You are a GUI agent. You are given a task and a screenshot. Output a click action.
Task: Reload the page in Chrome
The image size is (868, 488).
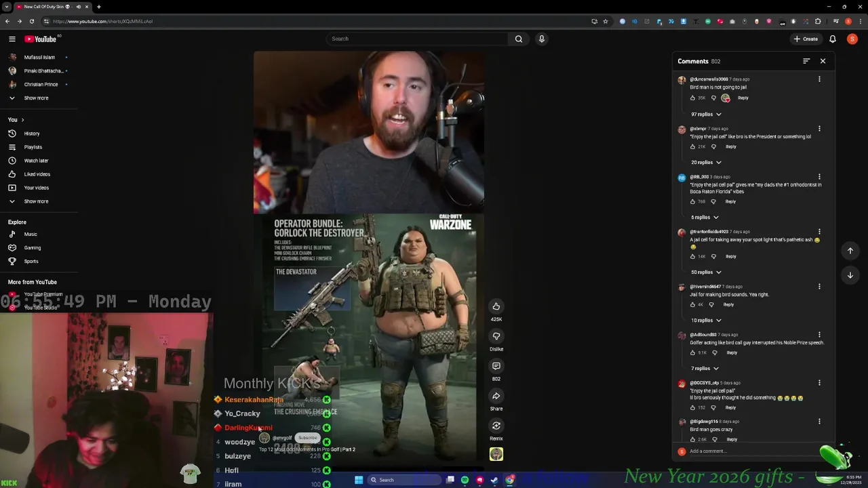click(31, 21)
